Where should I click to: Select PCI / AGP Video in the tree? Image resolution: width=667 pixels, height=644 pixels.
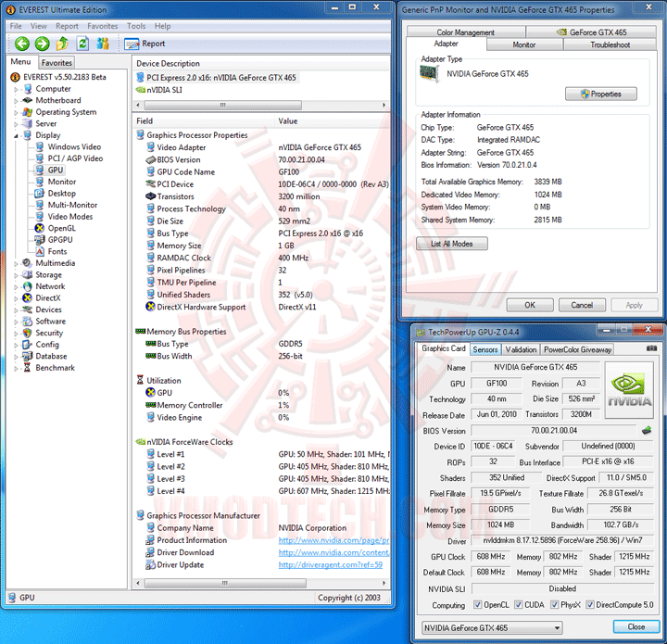click(69, 158)
